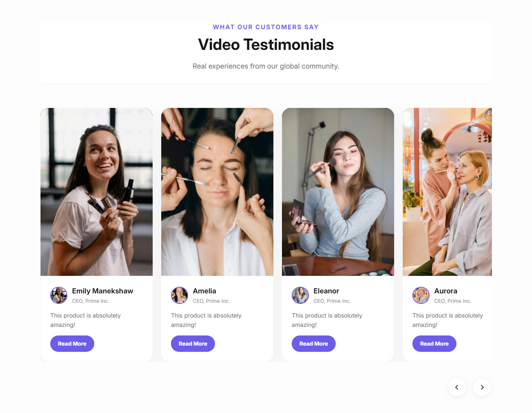Open Read More on Aurora's card
Screen dimensions: 532x413
click(x=434, y=344)
